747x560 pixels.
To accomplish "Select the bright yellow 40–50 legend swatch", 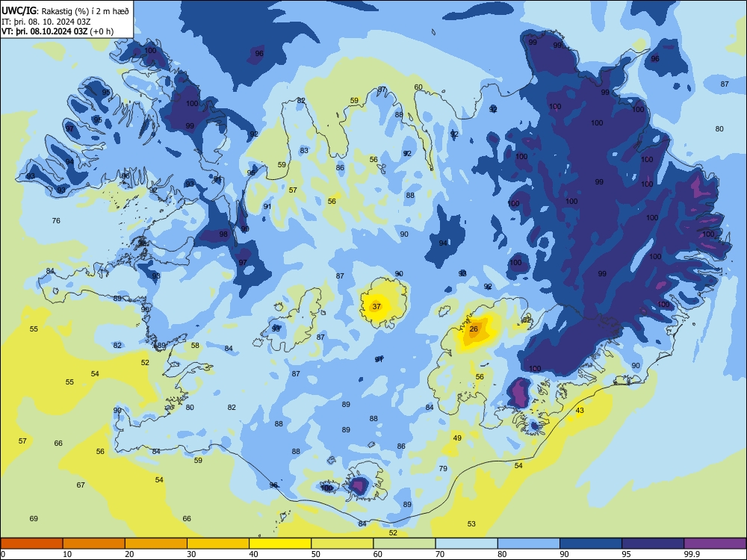I will pos(280,544).
